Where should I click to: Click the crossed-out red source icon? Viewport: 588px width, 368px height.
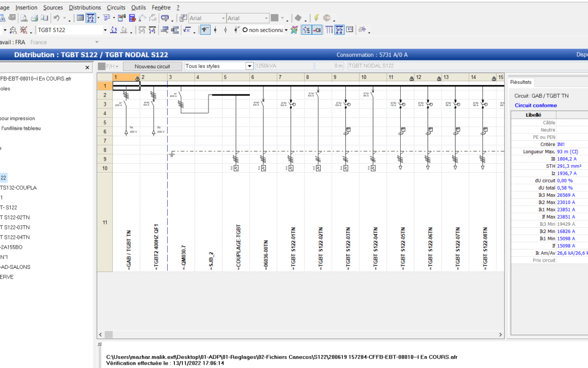click(x=23, y=29)
